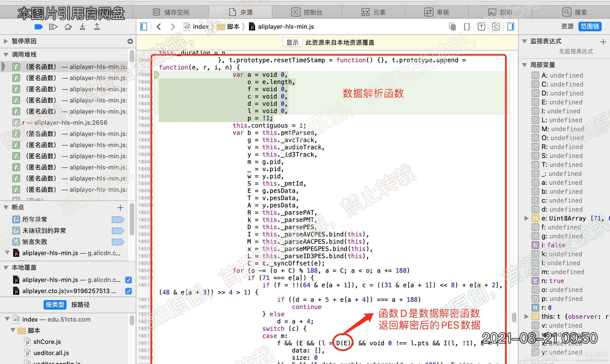Image resolution: width=610 pixels, height=364 pixels.
Task: Open the 来源 tab
Action: click(241, 12)
